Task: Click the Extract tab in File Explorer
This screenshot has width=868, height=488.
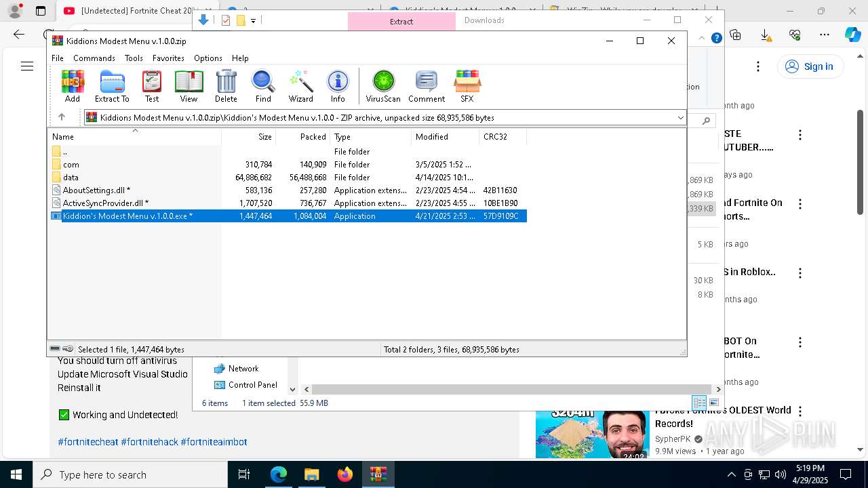Action: click(401, 21)
